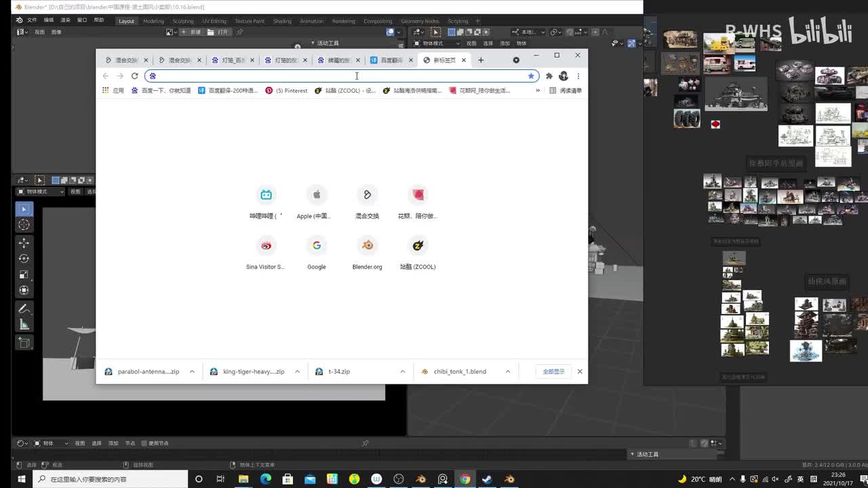Screen dimensions: 868x488
Task: Bookmark this tab with the star icon
Action: (x=531, y=76)
